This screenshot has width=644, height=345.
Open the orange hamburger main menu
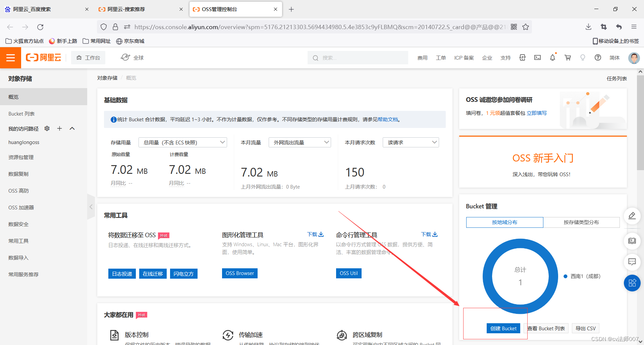pyautogui.click(x=10, y=58)
